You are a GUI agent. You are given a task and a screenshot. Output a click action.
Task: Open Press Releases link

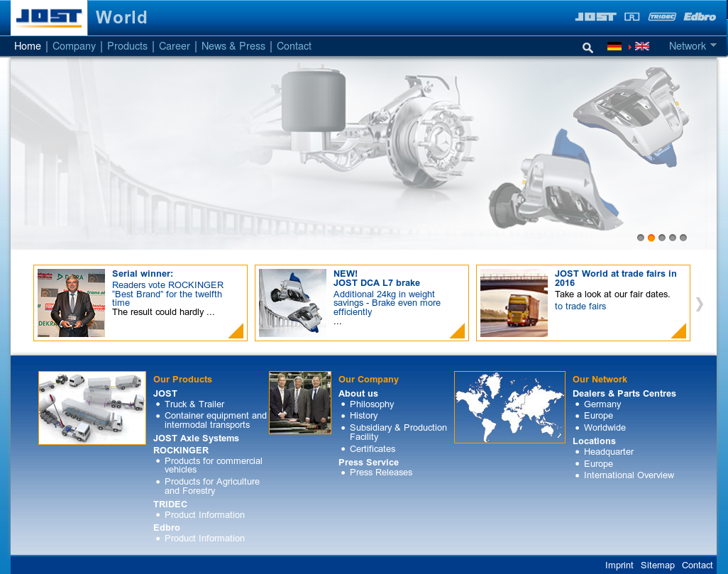tap(381, 473)
